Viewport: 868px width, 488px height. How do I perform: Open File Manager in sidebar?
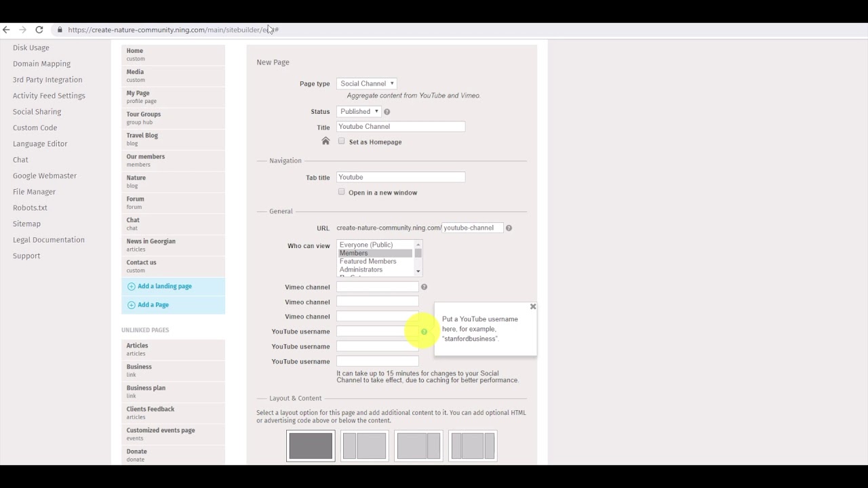34,192
